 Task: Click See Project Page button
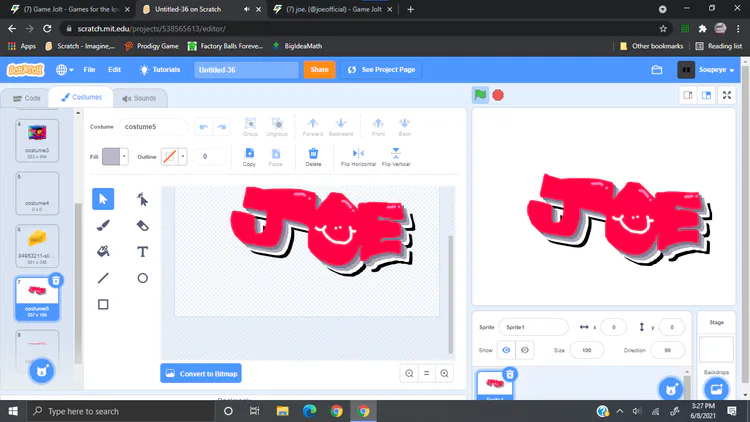pyautogui.click(x=381, y=70)
